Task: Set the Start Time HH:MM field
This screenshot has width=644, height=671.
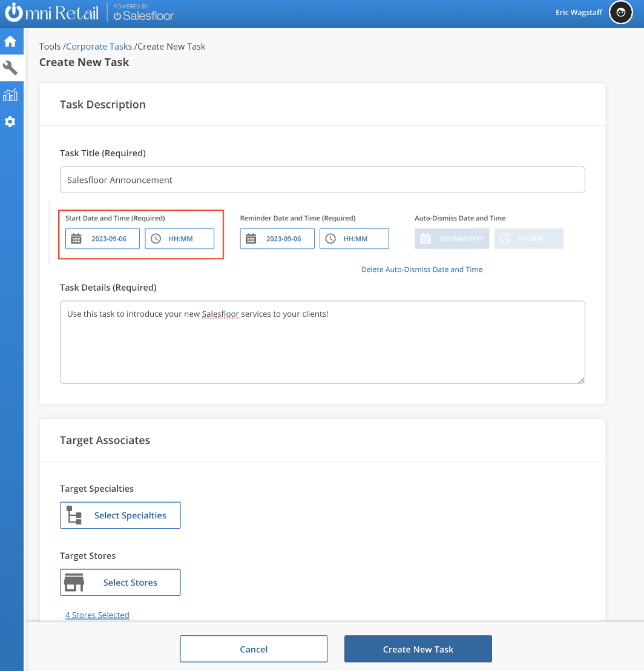Action: [180, 239]
